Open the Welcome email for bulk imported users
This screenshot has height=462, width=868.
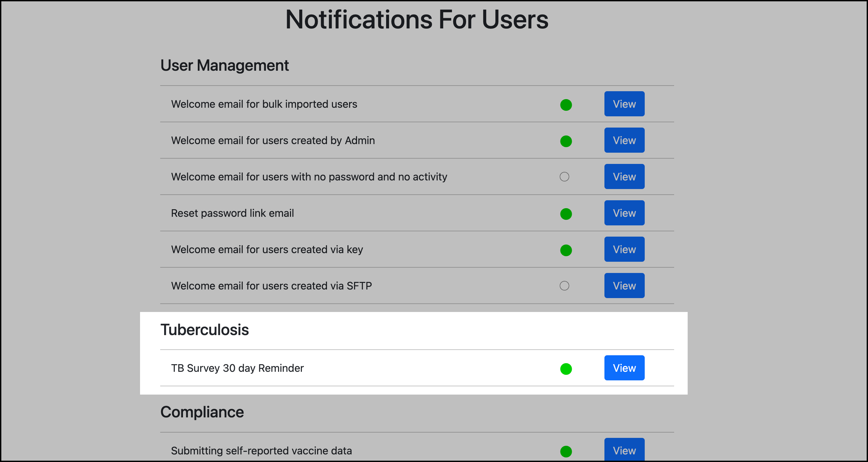624,104
